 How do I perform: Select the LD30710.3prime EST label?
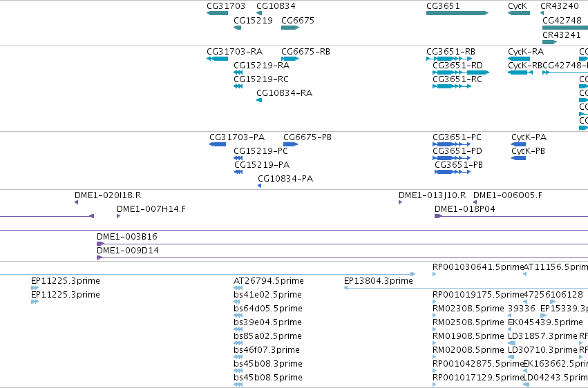point(542,351)
